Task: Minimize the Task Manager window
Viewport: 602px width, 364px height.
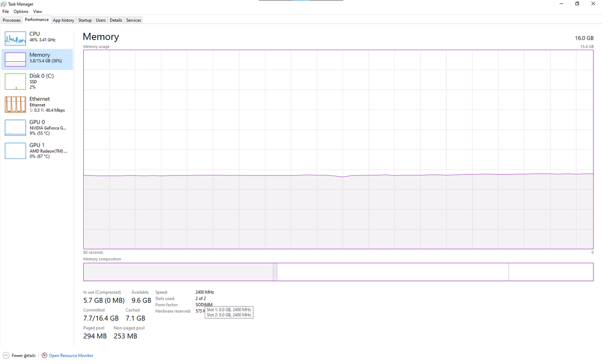Action: pyautogui.click(x=560, y=4)
